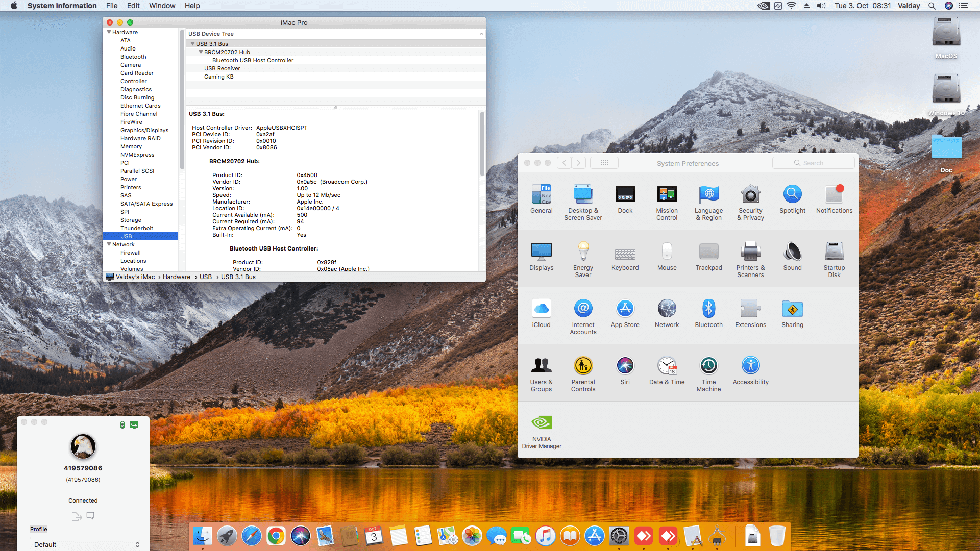980x551 pixels.
Task: Click the Hardware breadcrumb in path bar
Action: 177,277
